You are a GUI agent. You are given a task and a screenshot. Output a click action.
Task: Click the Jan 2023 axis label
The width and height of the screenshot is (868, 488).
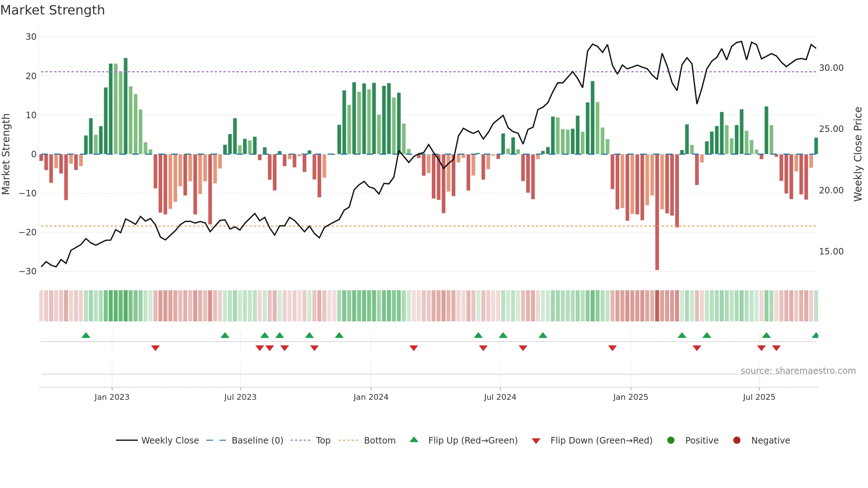point(112,397)
